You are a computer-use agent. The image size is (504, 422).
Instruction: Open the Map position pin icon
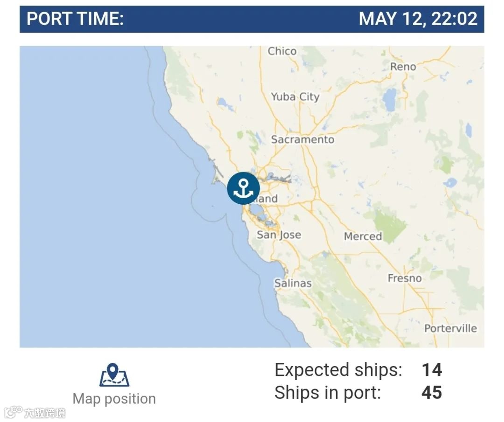(x=114, y=375)
